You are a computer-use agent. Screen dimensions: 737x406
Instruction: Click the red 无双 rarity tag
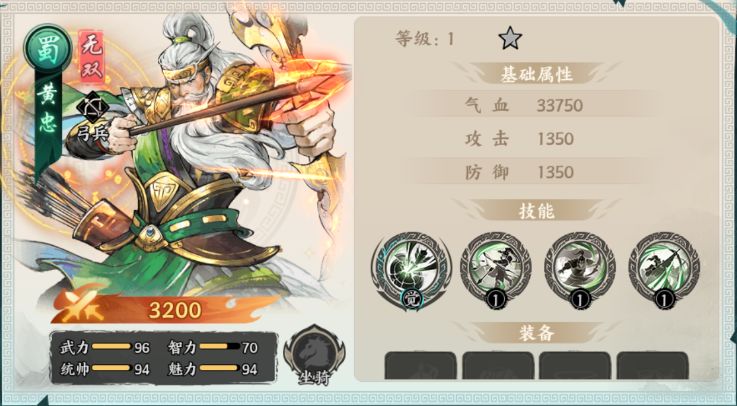[91, 56]
